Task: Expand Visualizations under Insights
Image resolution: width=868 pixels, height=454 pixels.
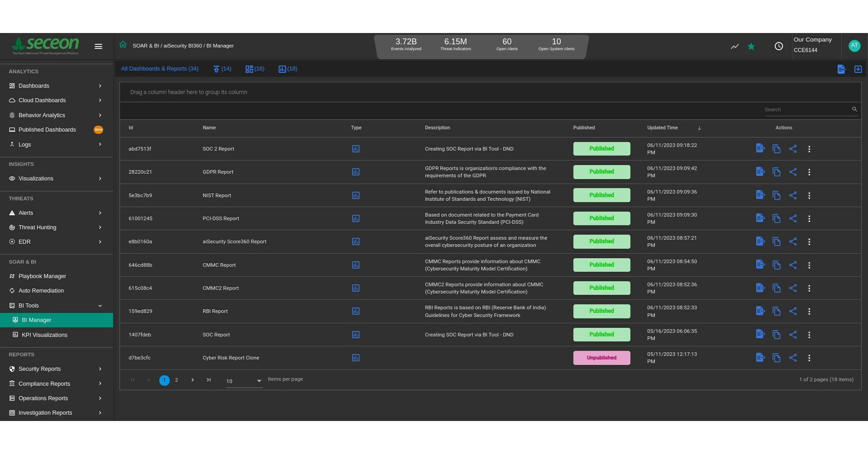Action: coord(57,179)
